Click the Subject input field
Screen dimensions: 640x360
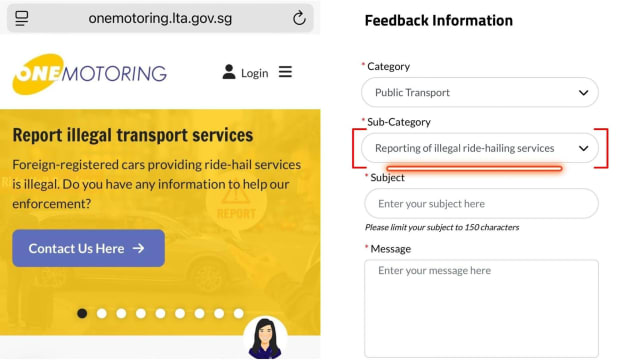point(482,203)
